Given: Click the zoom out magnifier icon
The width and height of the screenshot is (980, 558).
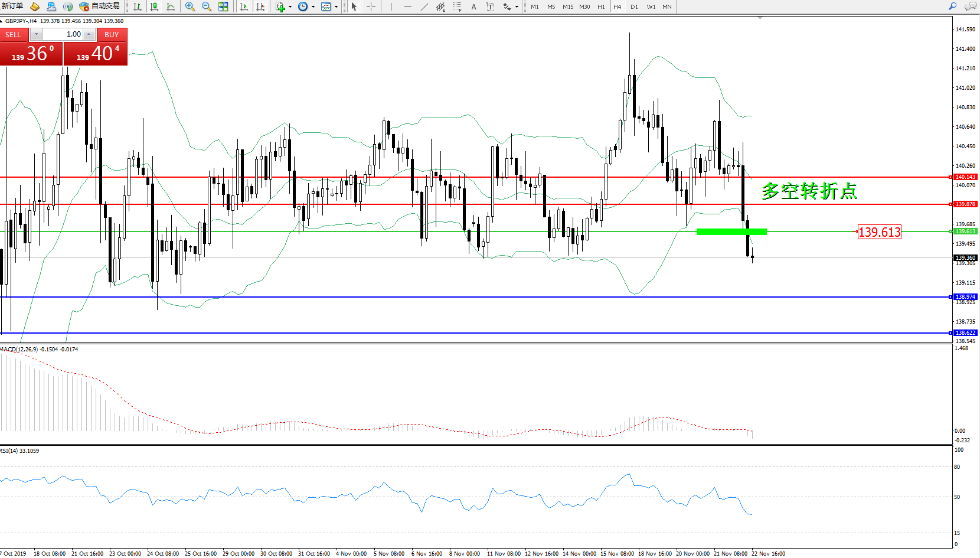Looking at the screenshot, I should (x=207, y=6).
